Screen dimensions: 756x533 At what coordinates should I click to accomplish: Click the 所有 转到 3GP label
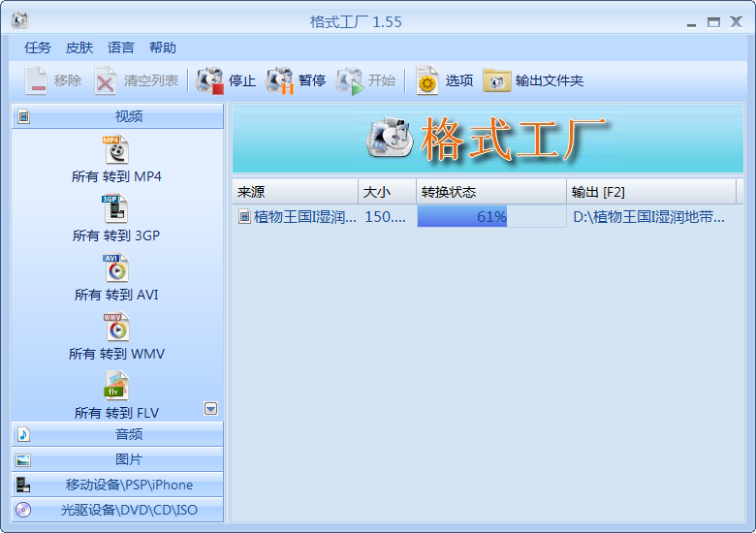(115, 235)
